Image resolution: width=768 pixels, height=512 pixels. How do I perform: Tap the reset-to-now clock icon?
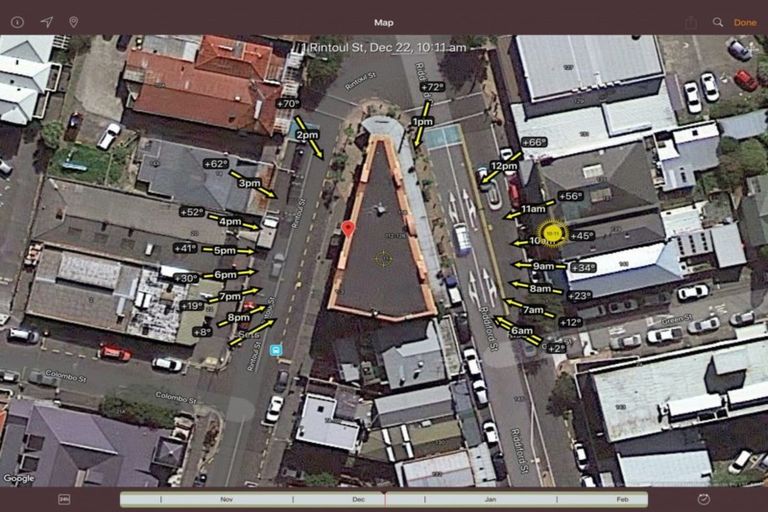pos(703,498)
